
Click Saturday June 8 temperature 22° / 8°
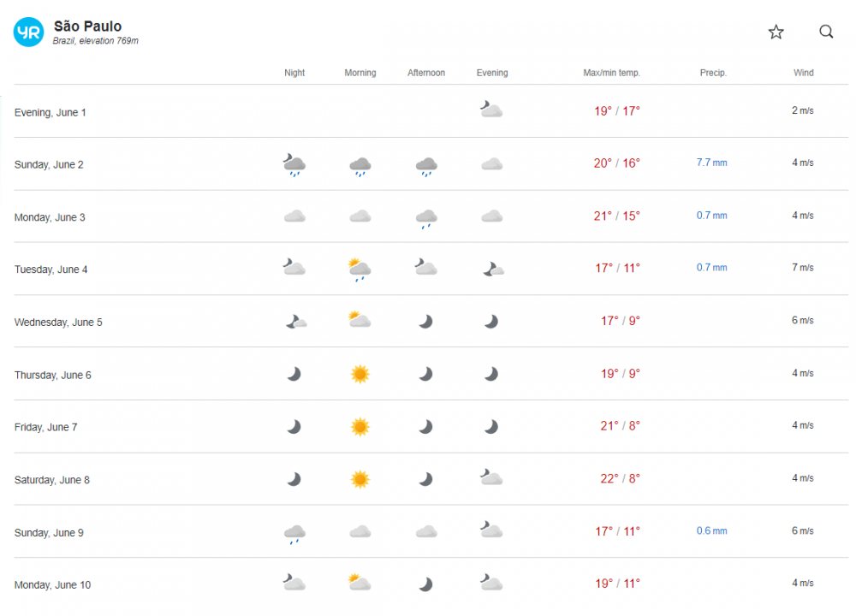620,478
